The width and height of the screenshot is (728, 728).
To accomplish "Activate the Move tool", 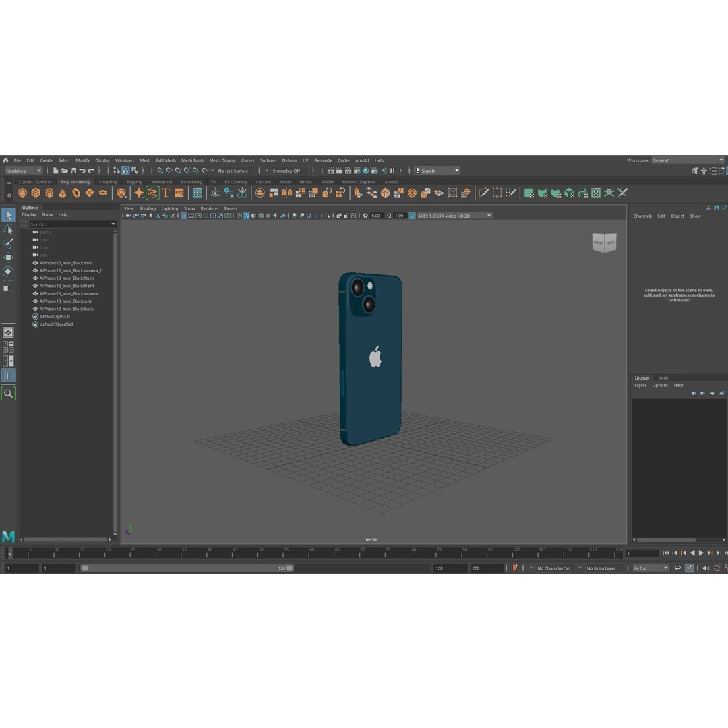I will click(8, 257).
